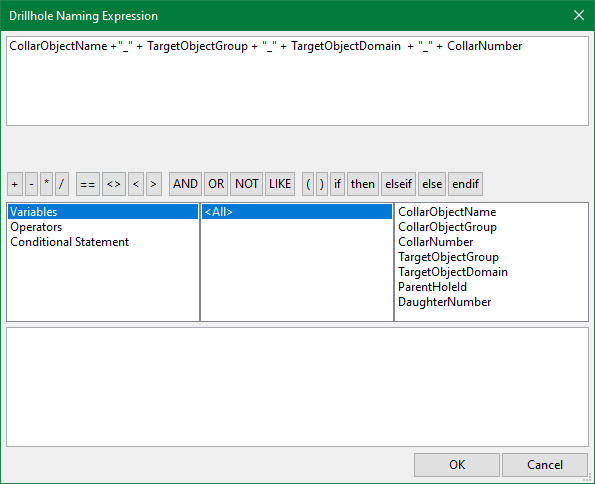This screenshot has width=595, height=484.
Task: Choose CollarObjectGroup variable
Action: click(x=447, y=227)
